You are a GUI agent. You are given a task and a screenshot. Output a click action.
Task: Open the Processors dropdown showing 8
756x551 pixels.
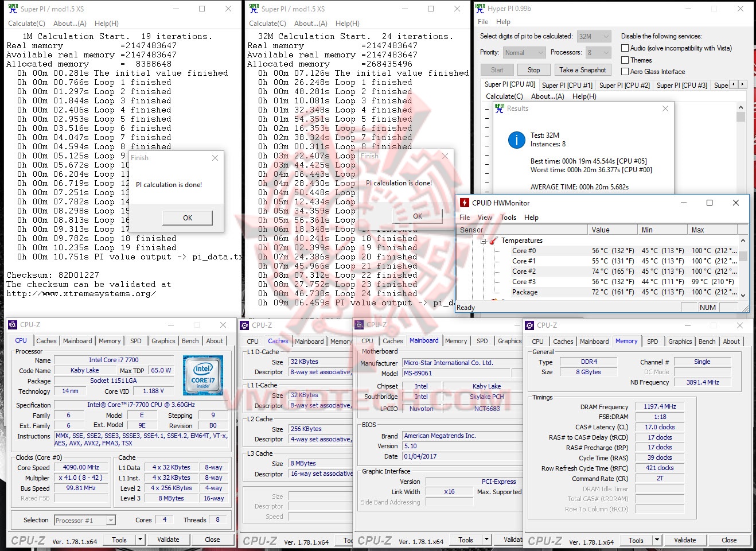(598, 52)
